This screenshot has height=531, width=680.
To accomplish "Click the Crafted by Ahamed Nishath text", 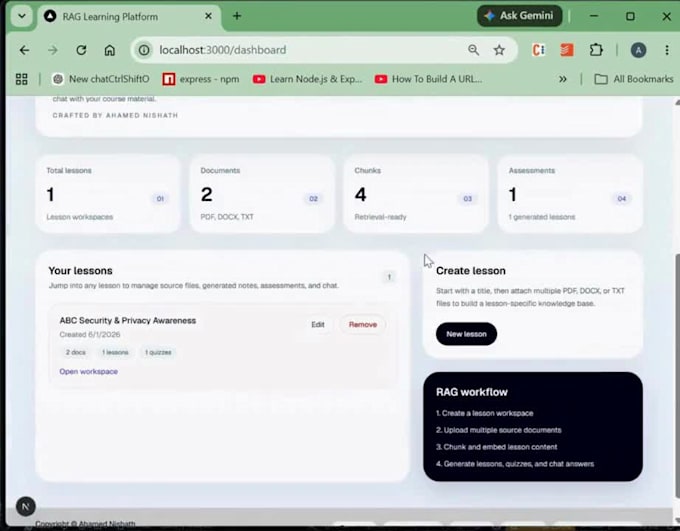I will pos(115,115).
